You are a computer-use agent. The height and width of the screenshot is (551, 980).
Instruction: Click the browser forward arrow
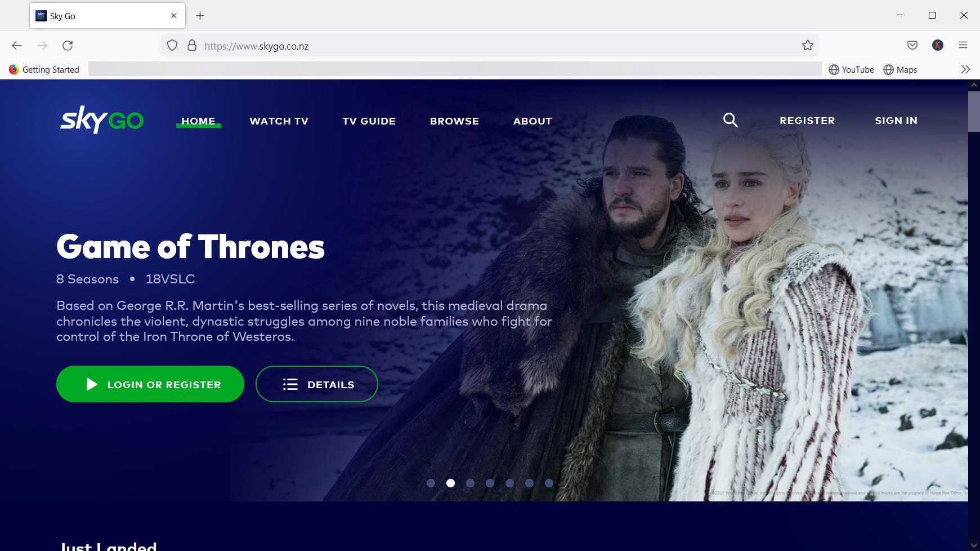tap(42, 46)
